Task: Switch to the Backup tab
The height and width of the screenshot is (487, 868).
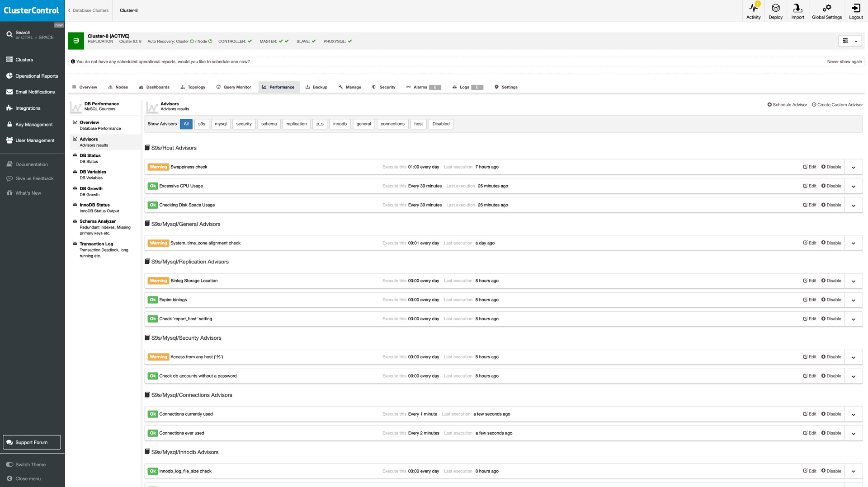Action: (316, 87)
